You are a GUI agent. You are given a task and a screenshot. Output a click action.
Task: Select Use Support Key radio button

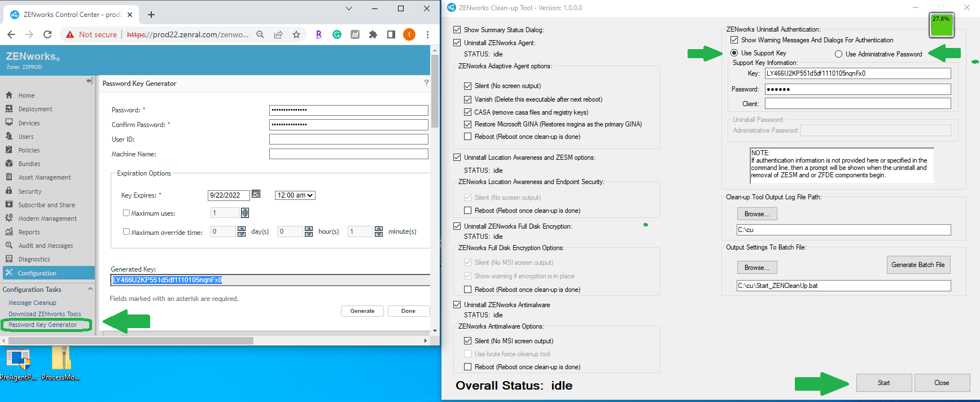click(734, 53)
